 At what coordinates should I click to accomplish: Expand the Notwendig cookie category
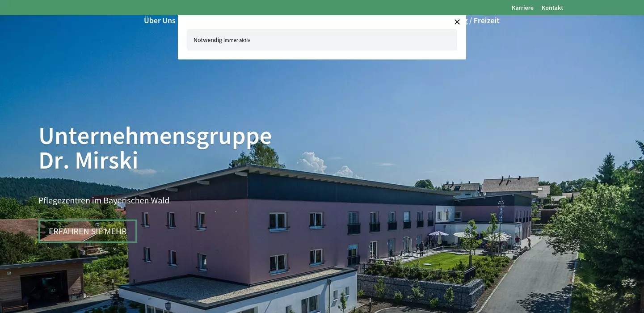point(322,40)
